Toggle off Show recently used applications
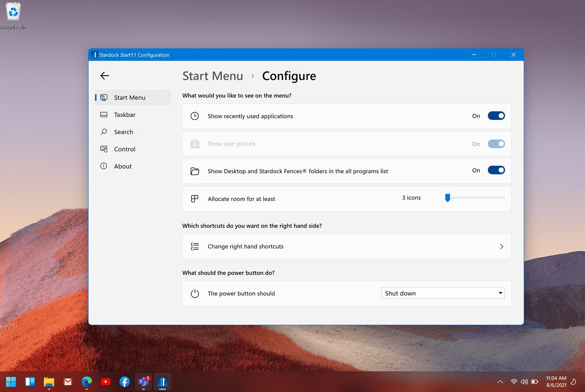This screenshot has height=392, width=585. point(496,116)
